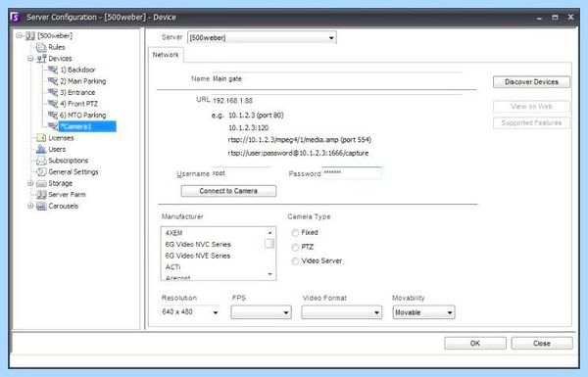The height and width of the screenshot is (377, 588).
Task: Click the Storage drive icon
Action: point(41,183)
